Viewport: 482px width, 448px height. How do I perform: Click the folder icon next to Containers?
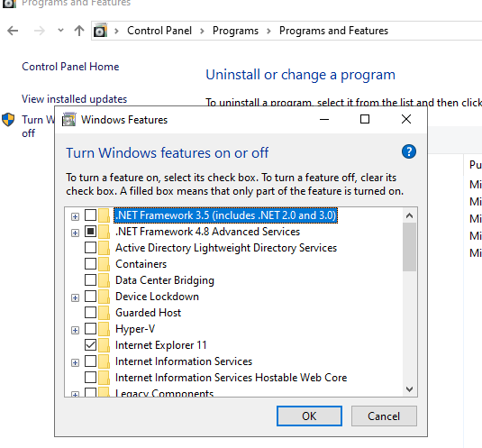pos(104,264)
